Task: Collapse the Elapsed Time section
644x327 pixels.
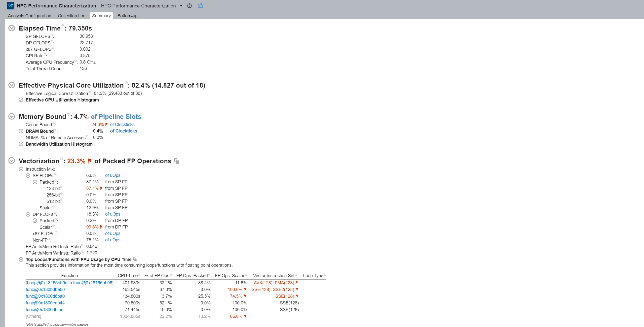Action: [x=11, y=28]
